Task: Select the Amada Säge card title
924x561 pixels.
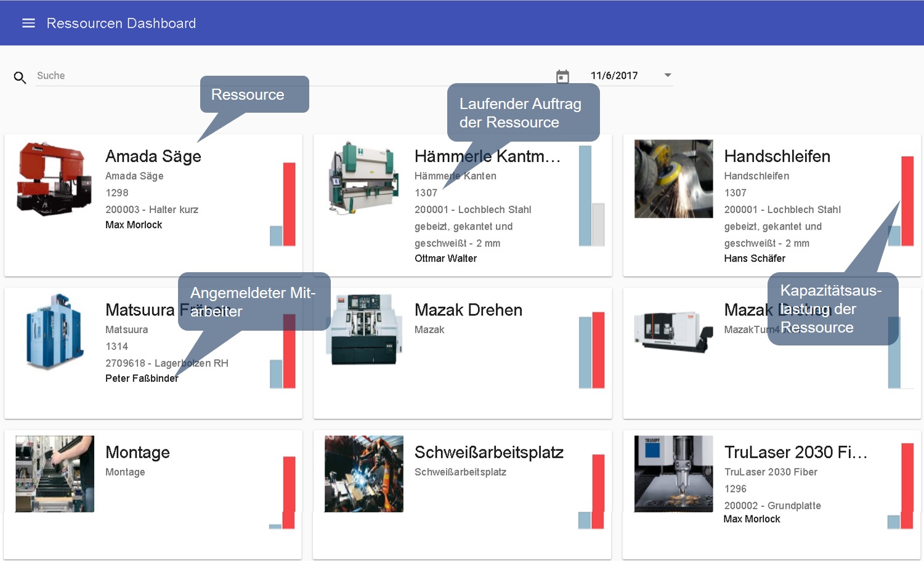Action: (153, 156)
